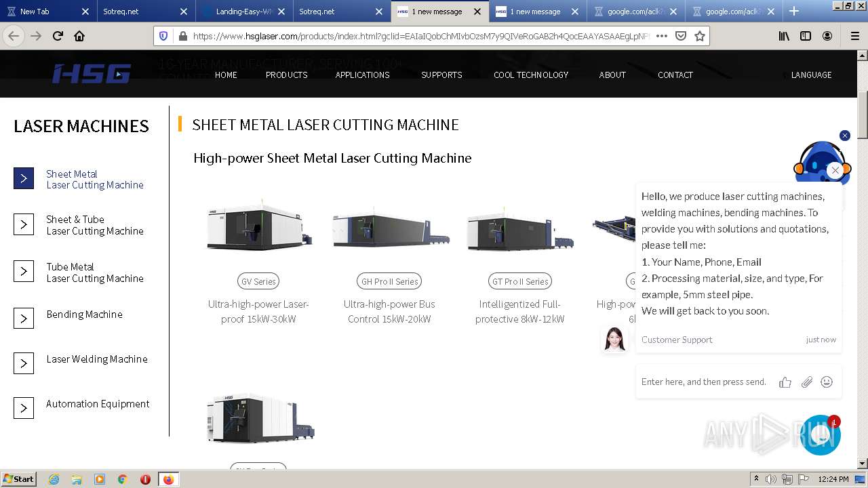
Task: Click the browser Back arrow button
Action: [x=14, y=36]
